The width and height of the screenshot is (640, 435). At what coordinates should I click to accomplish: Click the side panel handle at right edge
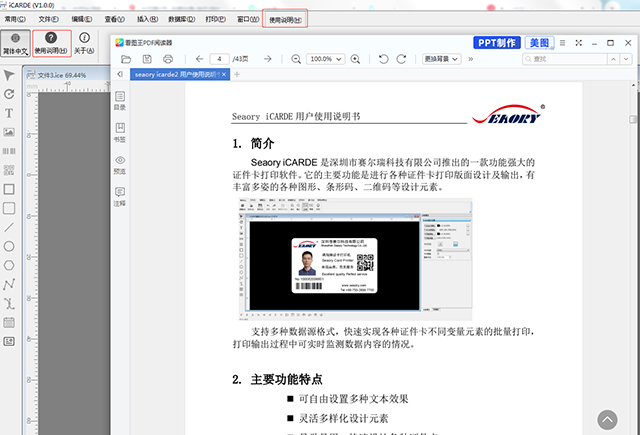(x=633, y=119)
